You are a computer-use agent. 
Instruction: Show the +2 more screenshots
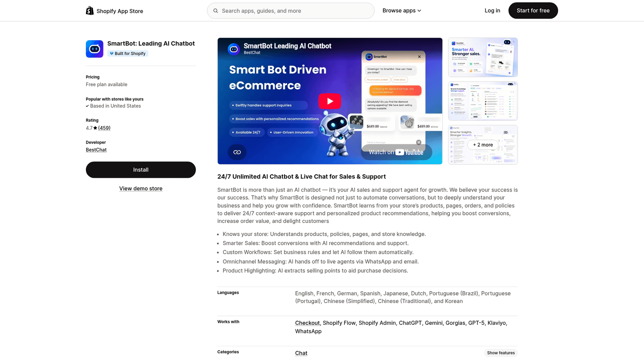483,145
